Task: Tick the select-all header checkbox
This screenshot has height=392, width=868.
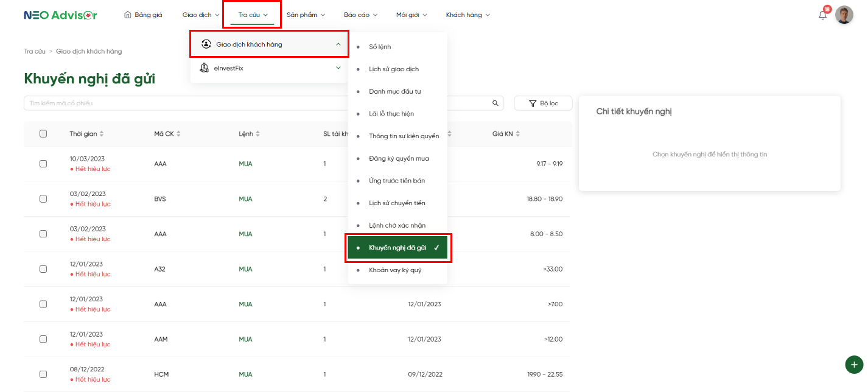Action: (x=43, y=134)
